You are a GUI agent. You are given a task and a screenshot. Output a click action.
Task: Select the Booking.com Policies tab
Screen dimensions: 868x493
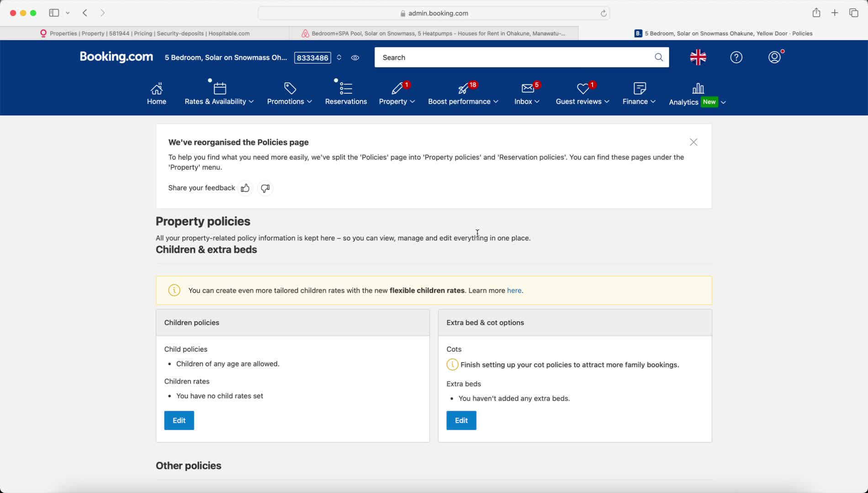coord(723,33)
